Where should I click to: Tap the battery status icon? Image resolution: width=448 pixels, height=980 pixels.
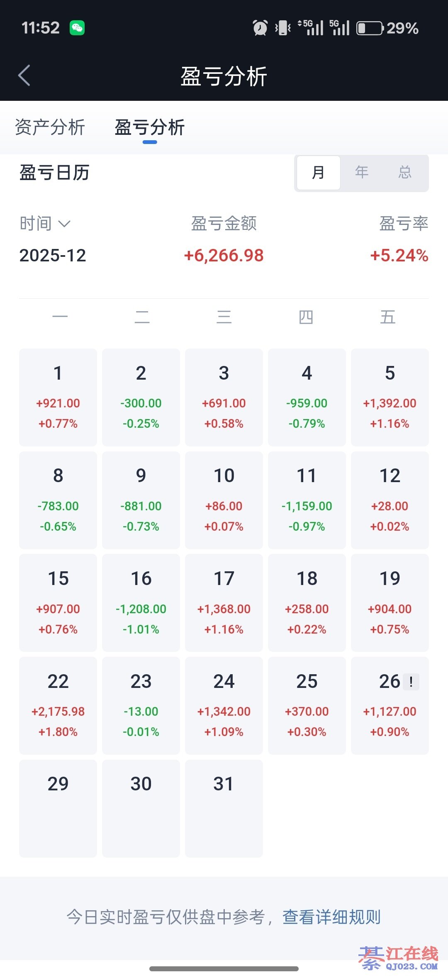click(370, 28)
